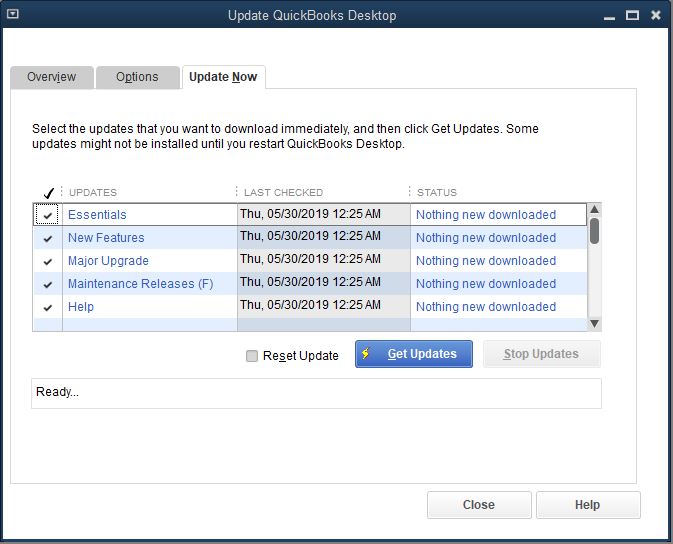Click Maintenance Releases row 'Nothing new downloaded' status
The height and width of the screenshot is (544, 673).
click(486, 284)
